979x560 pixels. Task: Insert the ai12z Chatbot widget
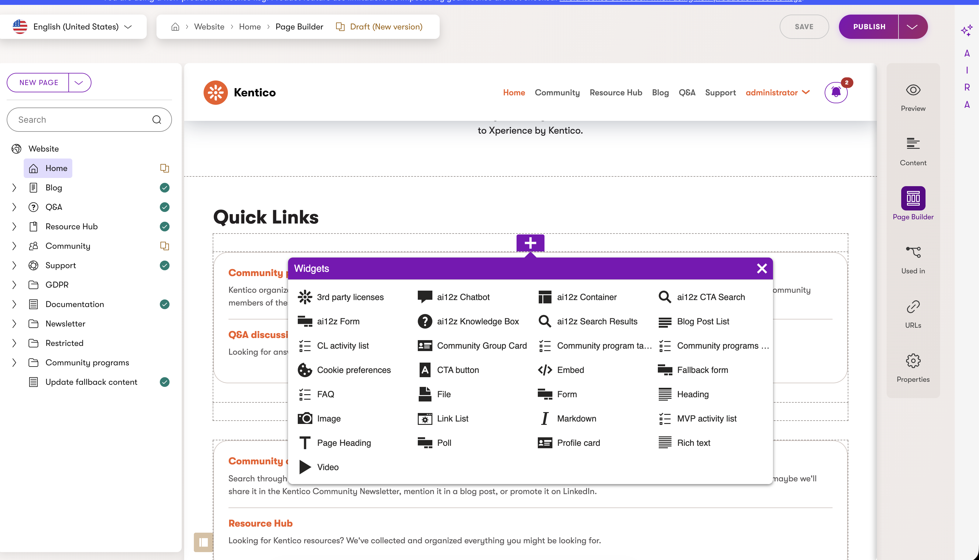[x=463, y=296]
